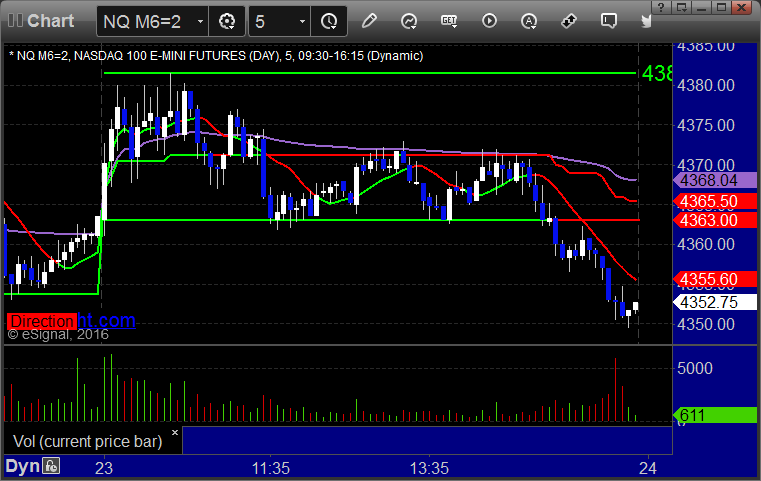Open the studies chart-line icon

click(409, 21)
